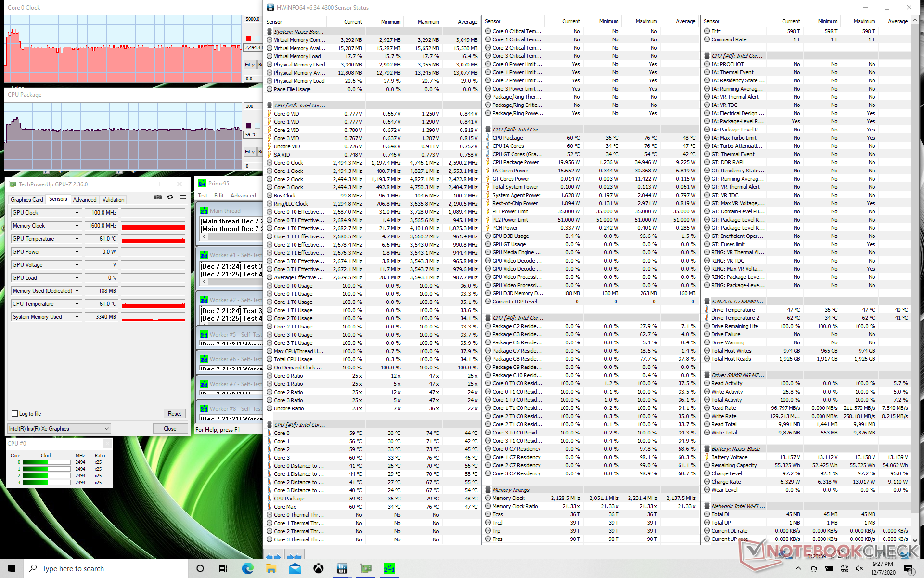Image resolution: width=924 pixels, height=578 pixels.
Task: Select the Drive Temperature 2 sensor row
Action: 807,318
